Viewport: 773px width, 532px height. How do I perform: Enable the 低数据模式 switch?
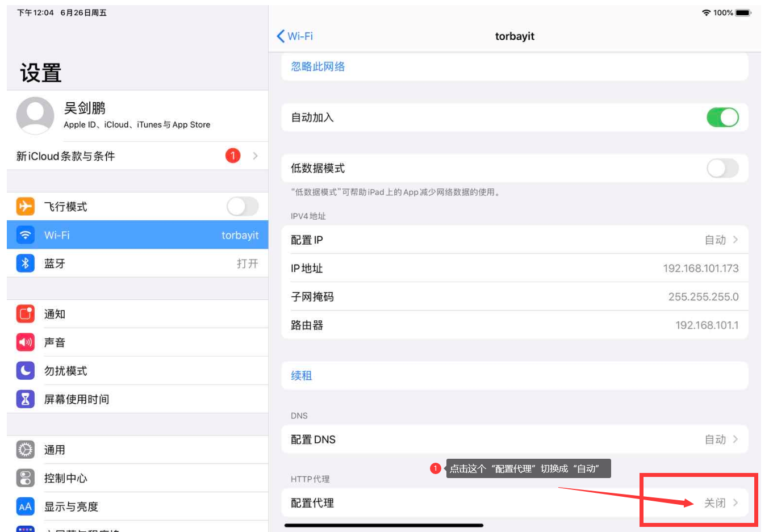(x=722, y=168)
